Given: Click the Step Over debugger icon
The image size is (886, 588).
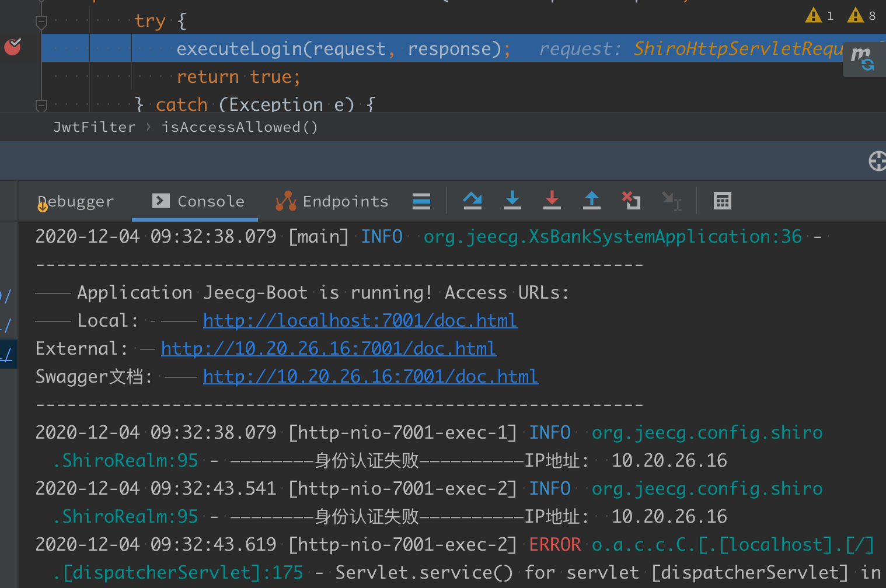Looking at the screenshot, I should pos(472,201).
